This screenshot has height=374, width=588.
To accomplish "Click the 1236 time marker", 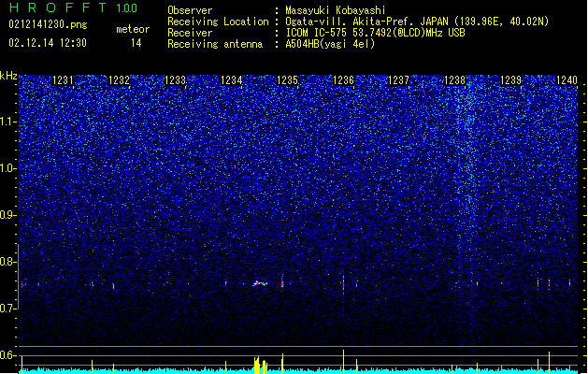I will pyautogui.click(x=343, y=80).
